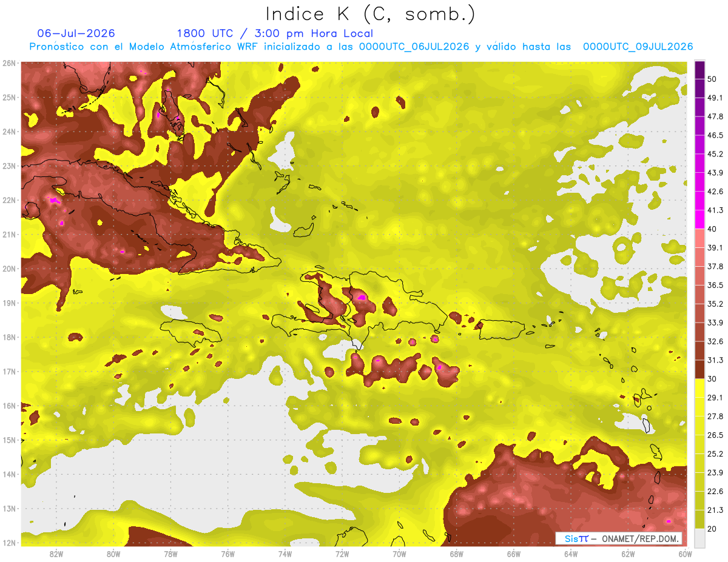Click the "19N" latitude axis label
Viewport: 728px width, 562px height.
coord(9,303)
